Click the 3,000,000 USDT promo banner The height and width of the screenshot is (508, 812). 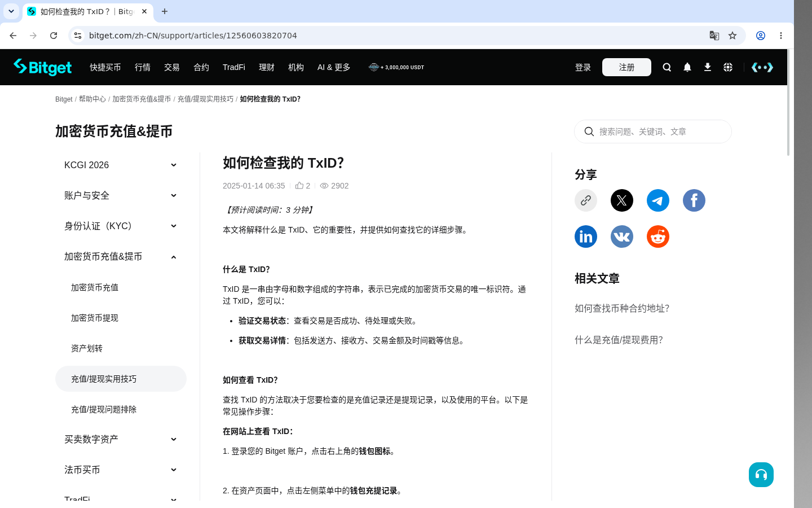[x=396, y=67]
